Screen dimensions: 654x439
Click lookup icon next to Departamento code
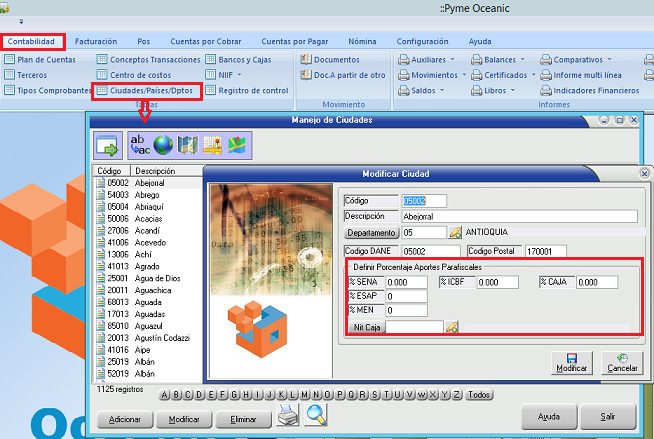(x=455, y=233)
